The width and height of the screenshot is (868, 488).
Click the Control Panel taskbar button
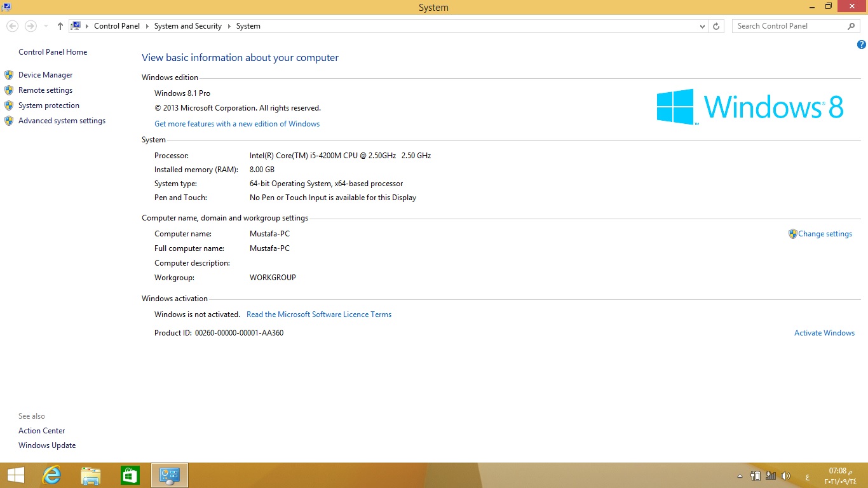point(170,475)
